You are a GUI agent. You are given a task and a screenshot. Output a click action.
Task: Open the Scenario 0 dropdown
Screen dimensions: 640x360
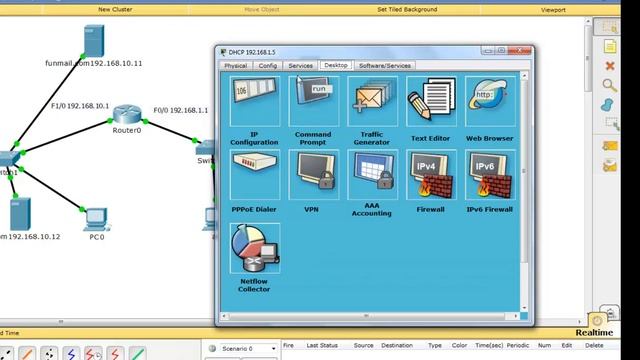pos(248,349)
